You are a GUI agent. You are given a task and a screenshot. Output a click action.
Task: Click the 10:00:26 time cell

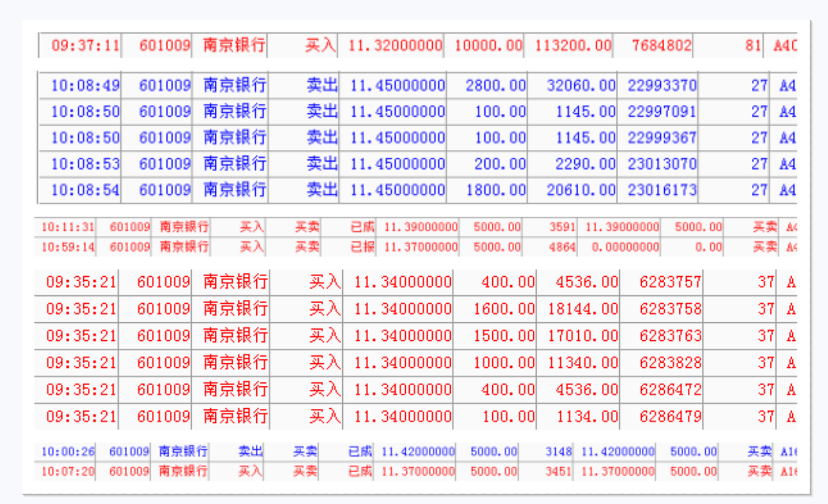pos(68,452)
